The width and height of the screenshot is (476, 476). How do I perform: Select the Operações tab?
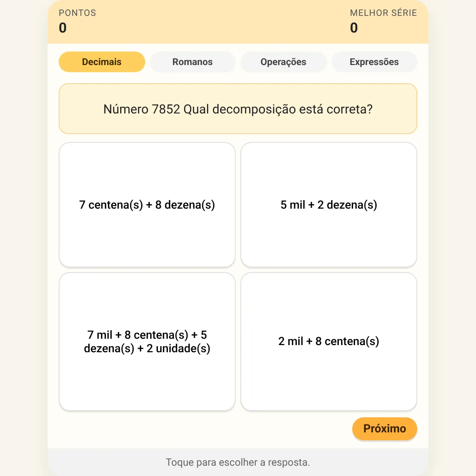pos(284,62)
